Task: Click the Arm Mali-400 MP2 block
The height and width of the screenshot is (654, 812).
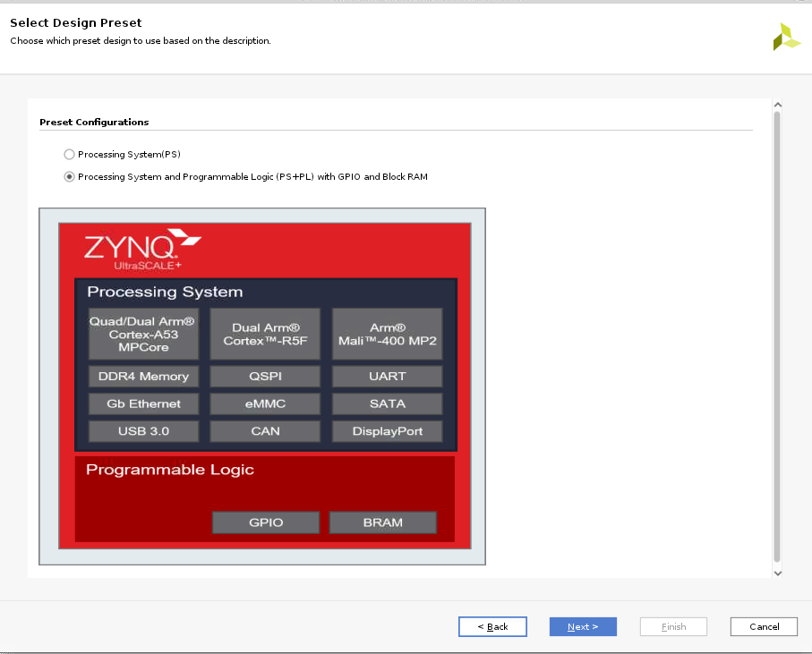Action: point(387,334)
